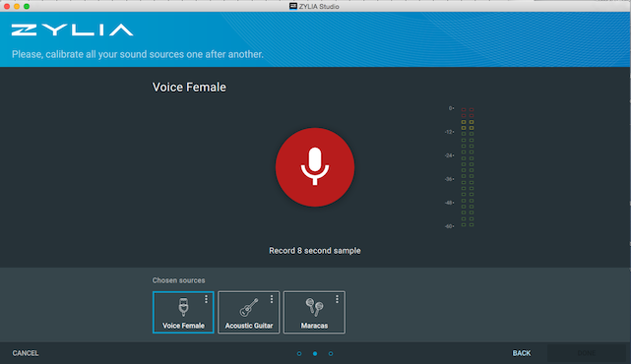Screen dimensions: 631x364
Task: Open the Maracas options menu dots
Action: 337,299
